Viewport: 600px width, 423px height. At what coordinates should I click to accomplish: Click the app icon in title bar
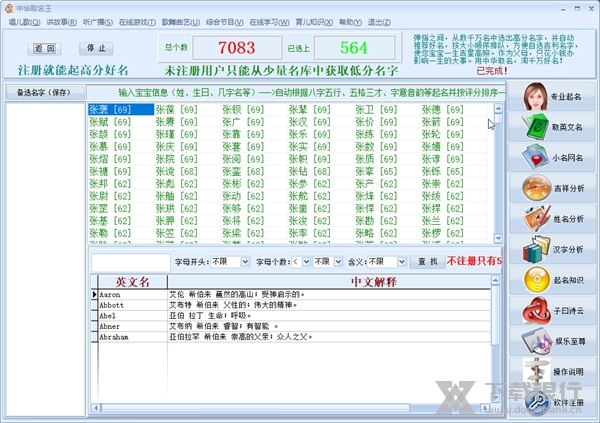pyautogui.click(x=9, y=8)
